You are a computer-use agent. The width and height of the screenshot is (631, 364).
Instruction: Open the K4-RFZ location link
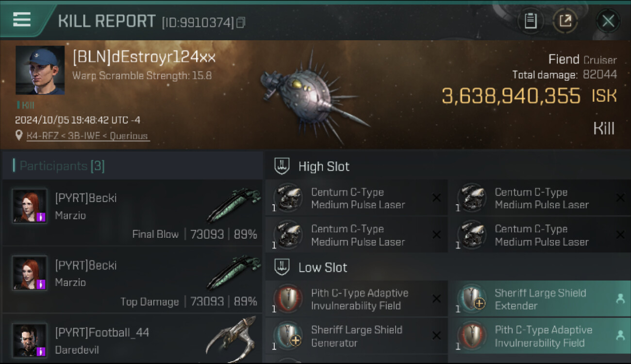(39, 136)
